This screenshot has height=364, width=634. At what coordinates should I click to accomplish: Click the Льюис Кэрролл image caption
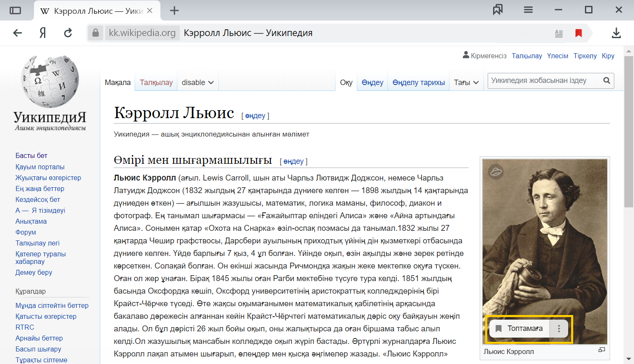[x=509, y=351]
